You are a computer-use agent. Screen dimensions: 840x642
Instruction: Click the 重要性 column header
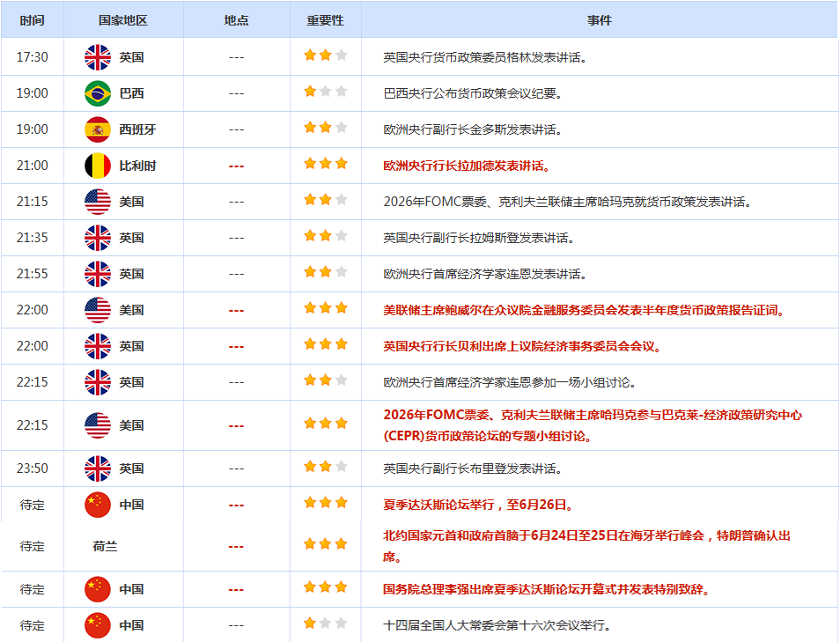tap(325, 20)
